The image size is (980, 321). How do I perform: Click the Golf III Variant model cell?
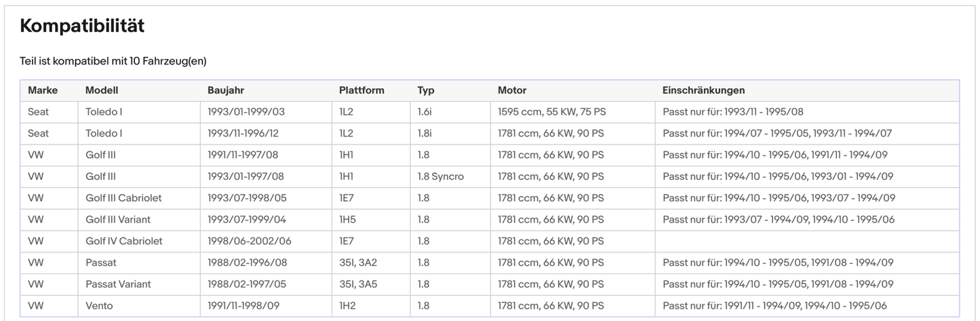point(118,219)
